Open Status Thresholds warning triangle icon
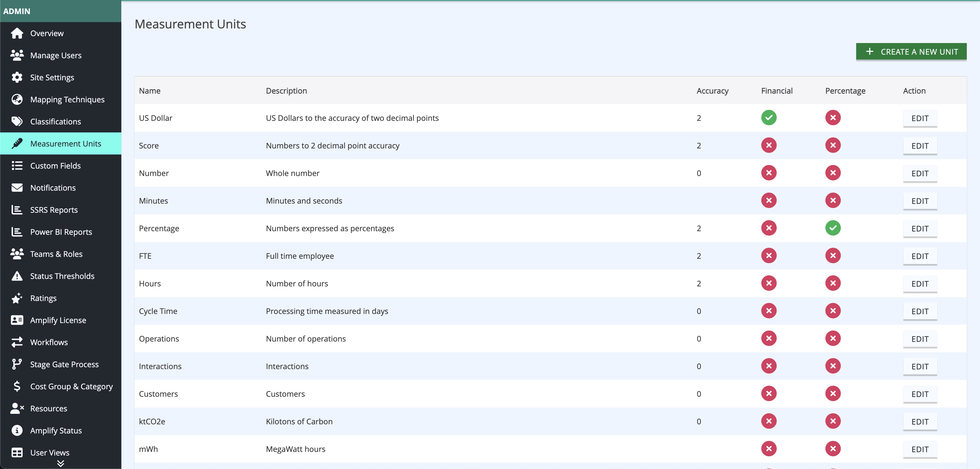This screenshot has width=980, height=469. (17, 276)
